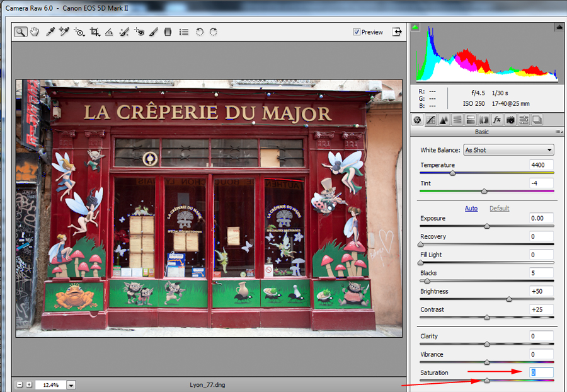Viewport: 567px width, 392px height.
Task: Select the White Balance eyedropper tool
Action: pos(50,32)
